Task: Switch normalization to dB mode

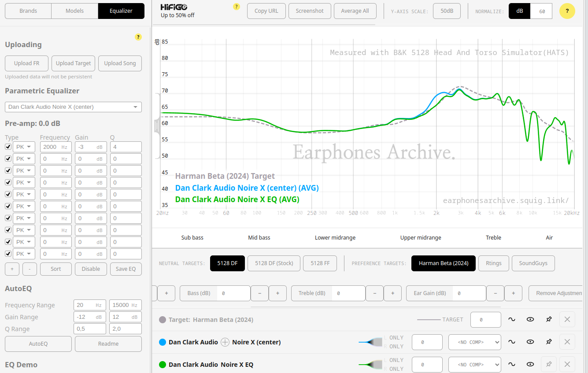Action: pyautogui.click(x=520, y=11)
